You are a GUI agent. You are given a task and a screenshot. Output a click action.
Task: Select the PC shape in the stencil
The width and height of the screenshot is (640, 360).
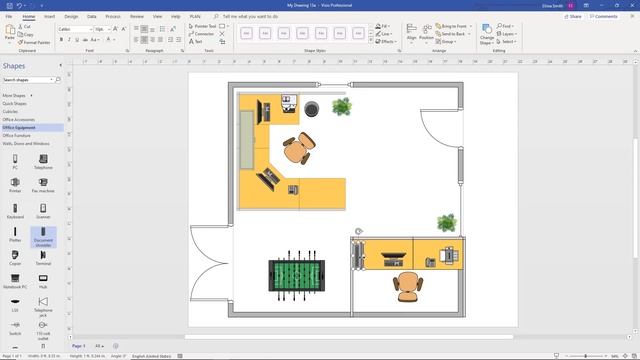[15, 161]
